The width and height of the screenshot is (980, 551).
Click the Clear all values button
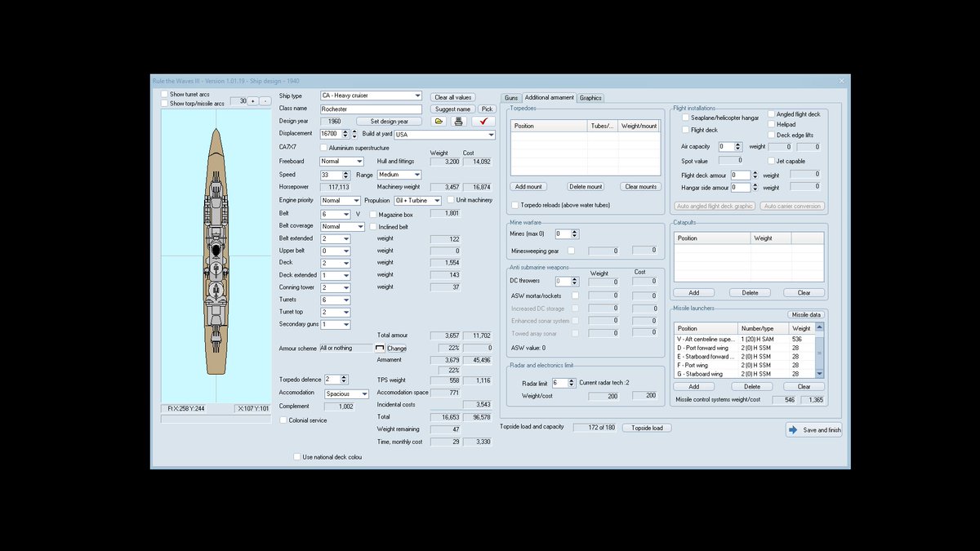coord(453,97)
